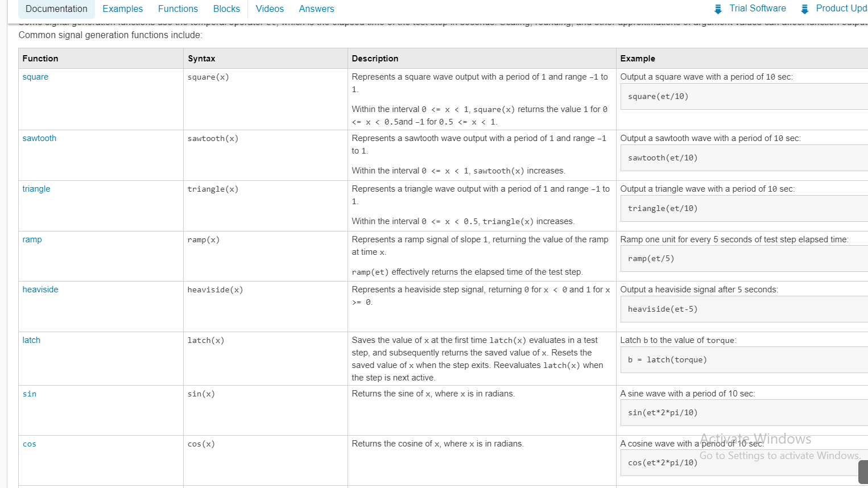Click the vertical scrollbar thumb
868x488 pixels.
pyautogui.click(x=863, y=472)
